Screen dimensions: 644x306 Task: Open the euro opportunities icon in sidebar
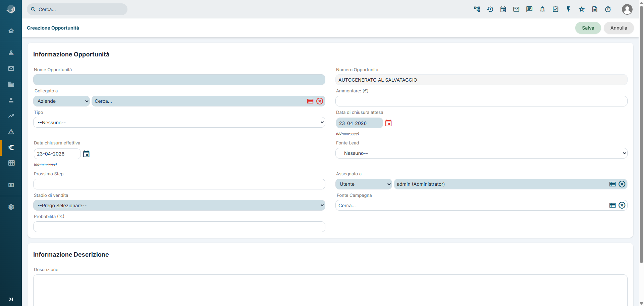click(x=11, y=147)
